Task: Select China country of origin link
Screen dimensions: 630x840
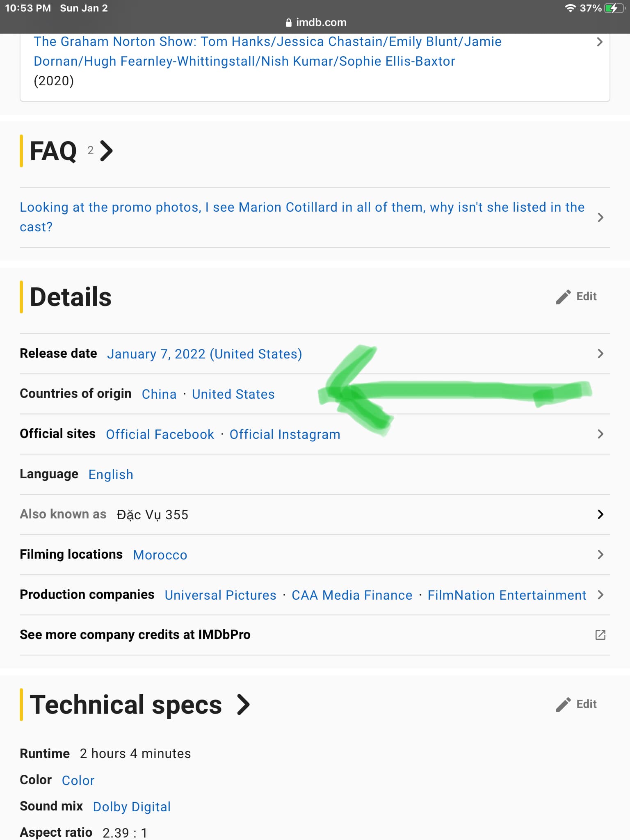Action: pyautogui.click(x=159, y=394)
